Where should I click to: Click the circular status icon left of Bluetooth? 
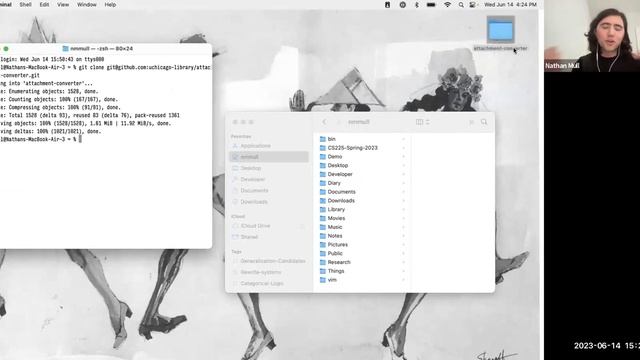point(402,5)
